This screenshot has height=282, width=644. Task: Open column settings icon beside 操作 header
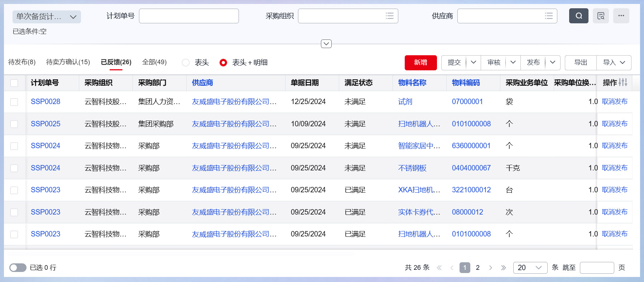point(623,83)
